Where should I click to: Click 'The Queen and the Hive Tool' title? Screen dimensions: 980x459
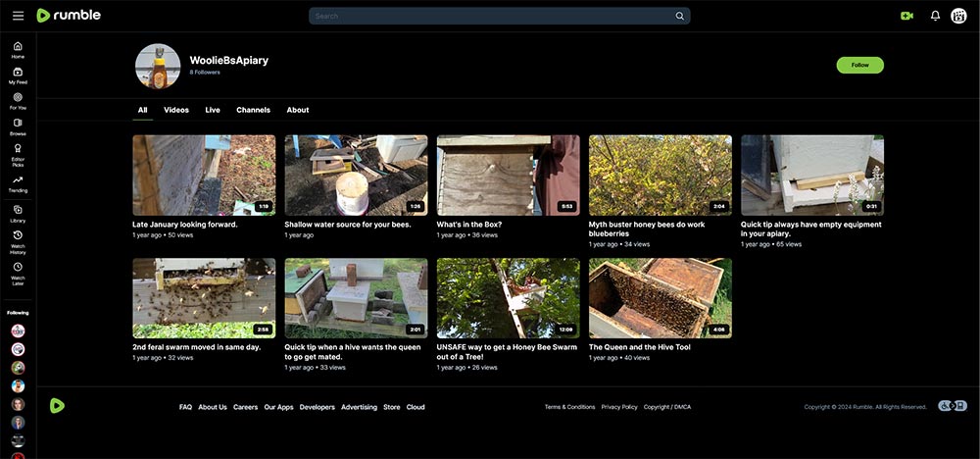[x=639, y=347]
